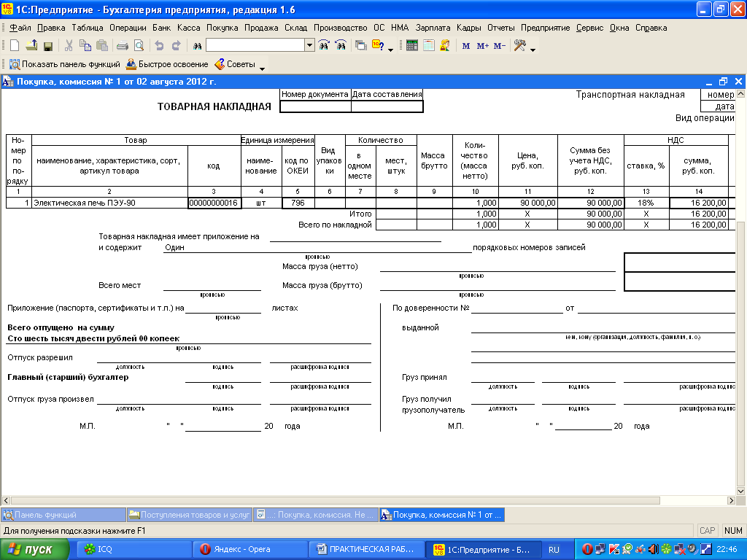This screenshot has width=747, height=560.
Task: Click Показать панель функций button
Action: pos(65,64)
